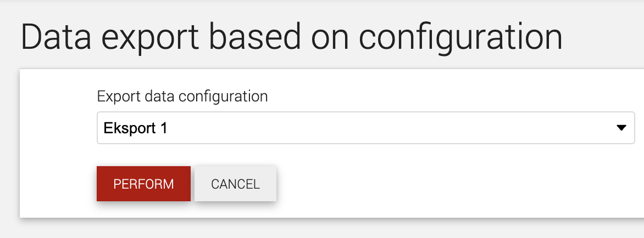Dismiss the export form via CANCEL
The image size is (644, 238).
pos(235,184)
